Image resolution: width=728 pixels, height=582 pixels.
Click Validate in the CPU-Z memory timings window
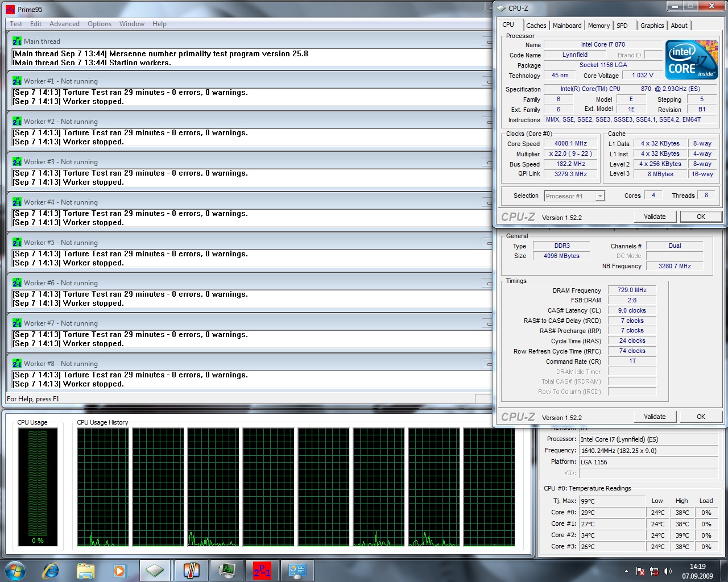655,417
